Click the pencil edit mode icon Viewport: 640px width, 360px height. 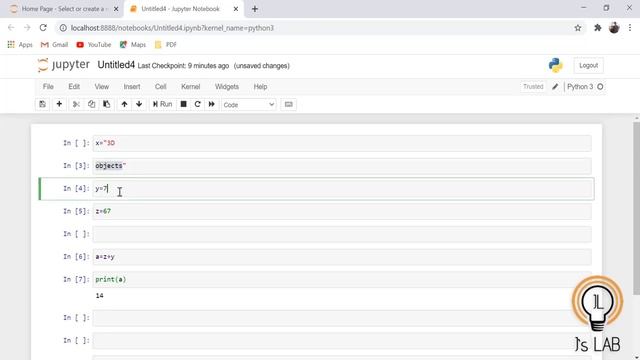[555, 87]
